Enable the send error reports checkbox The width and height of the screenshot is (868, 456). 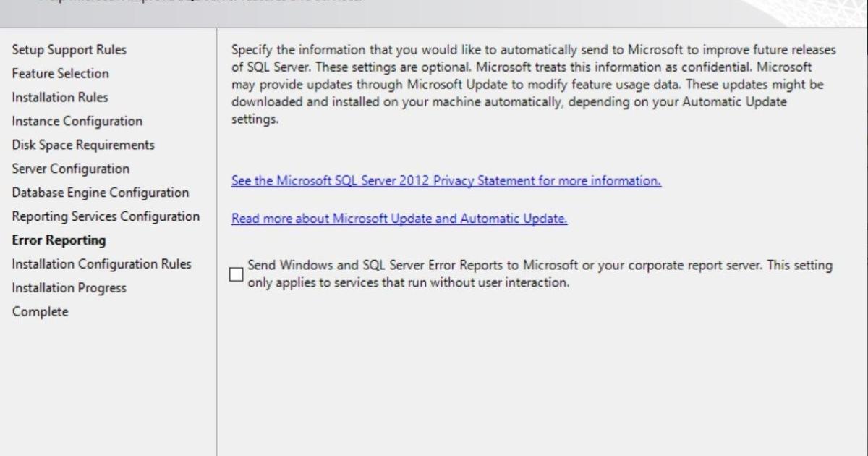237,275
